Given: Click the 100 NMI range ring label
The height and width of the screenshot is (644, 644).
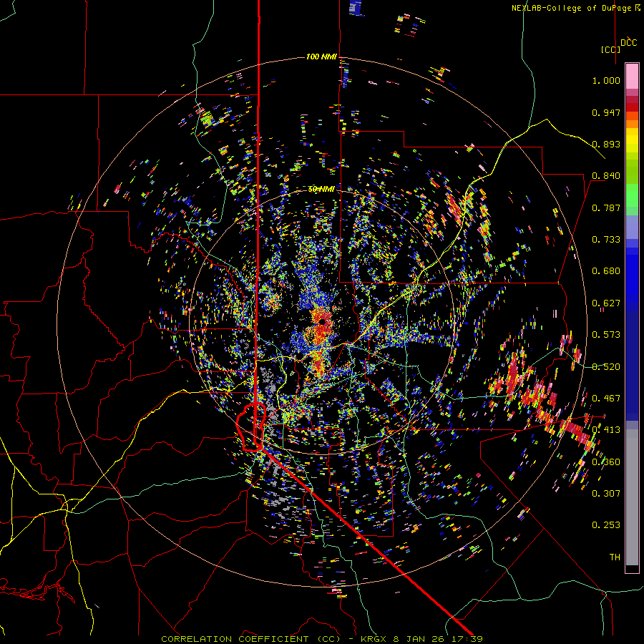Looking at the screenshot, I should 321,57.
